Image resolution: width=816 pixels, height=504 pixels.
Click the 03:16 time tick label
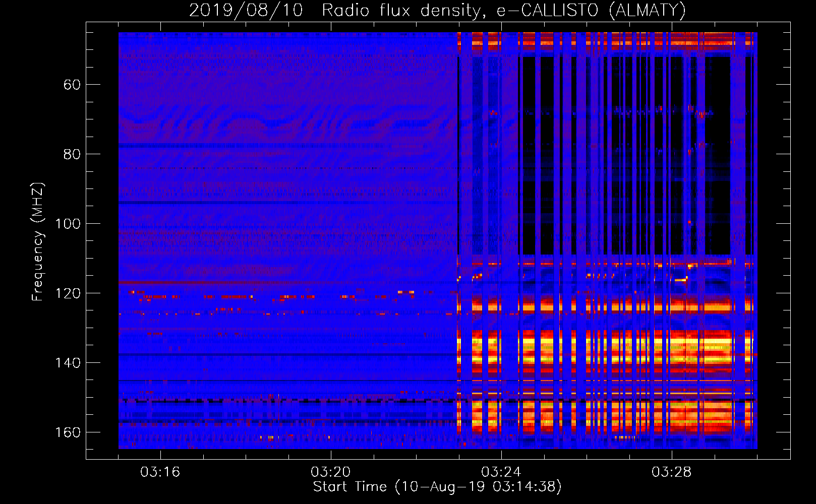coord(160,472)
